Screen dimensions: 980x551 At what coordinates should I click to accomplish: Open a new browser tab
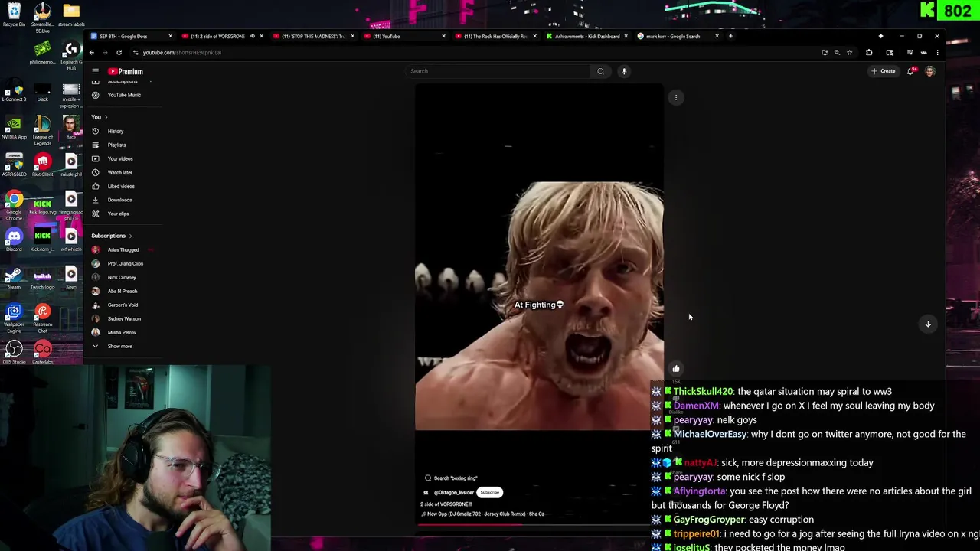[730, 36]
